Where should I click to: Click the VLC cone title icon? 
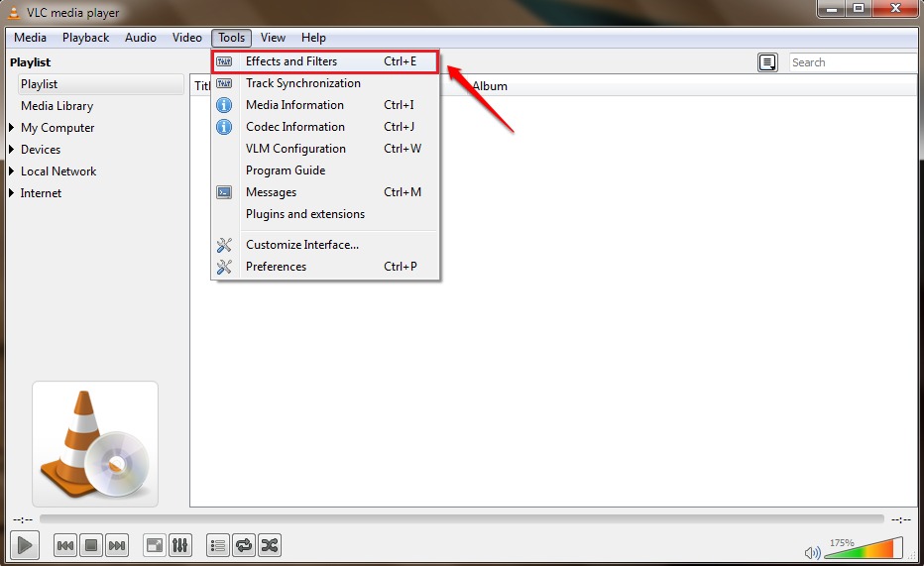[x=14, y=12]
